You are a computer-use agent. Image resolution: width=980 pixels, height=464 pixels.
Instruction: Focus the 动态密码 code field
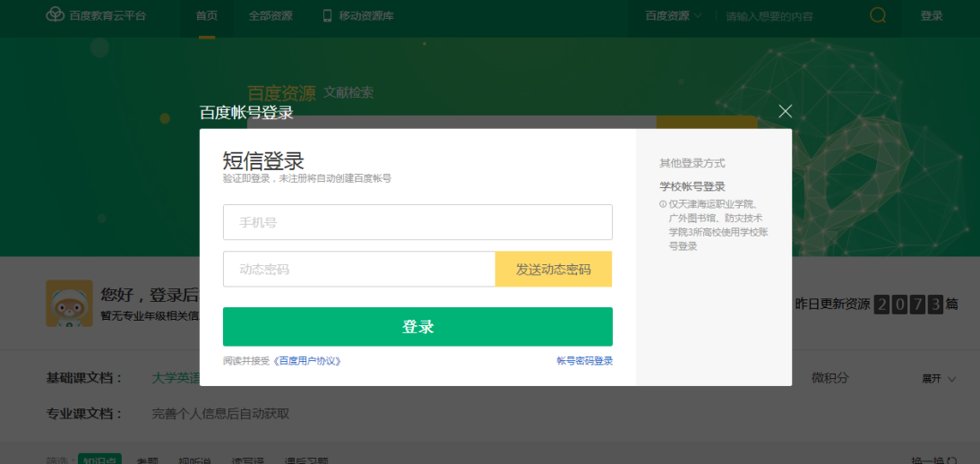coord(359,270)
